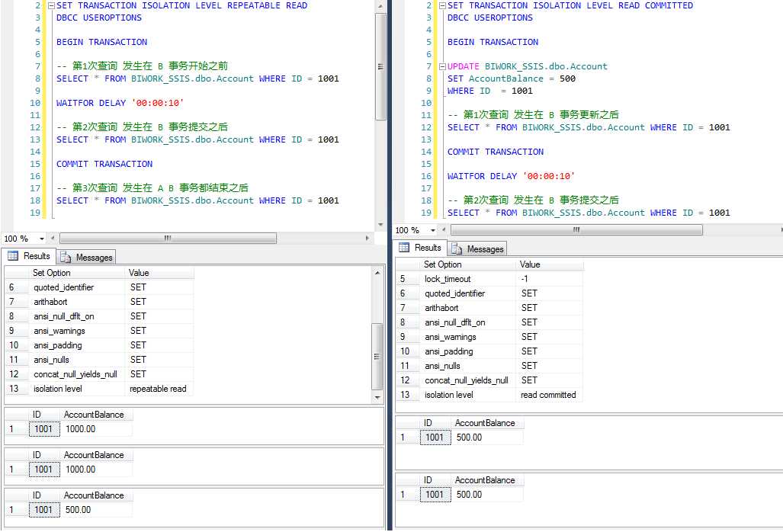Select the 'concat_null_yields_null' cell in the left grid

(76, 374)
